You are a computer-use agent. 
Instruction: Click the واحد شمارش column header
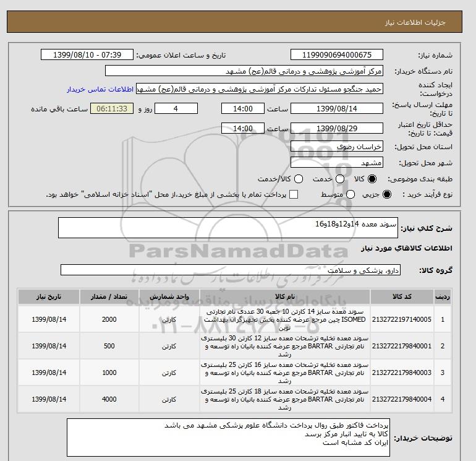point(169,297)
